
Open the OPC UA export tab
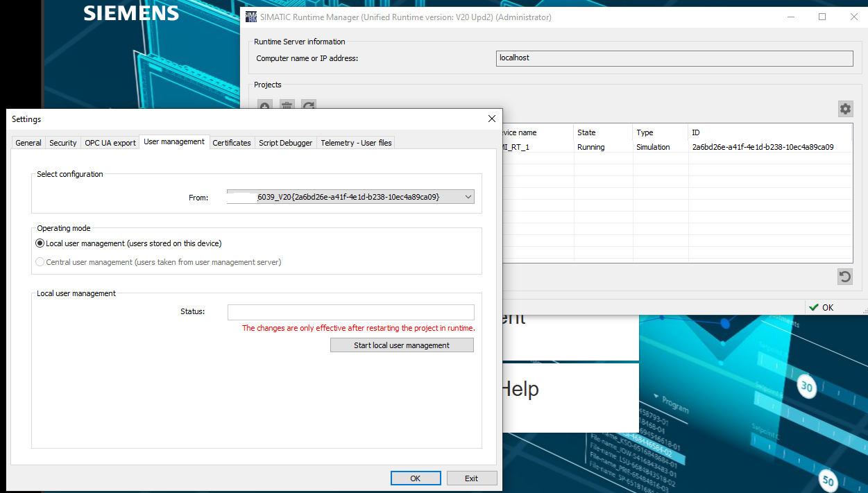coord(110,143)
